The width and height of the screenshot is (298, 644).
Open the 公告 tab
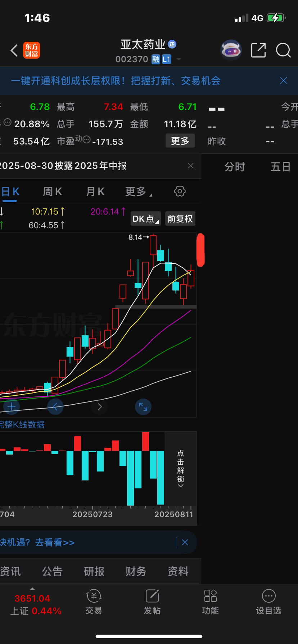[52, 571]
